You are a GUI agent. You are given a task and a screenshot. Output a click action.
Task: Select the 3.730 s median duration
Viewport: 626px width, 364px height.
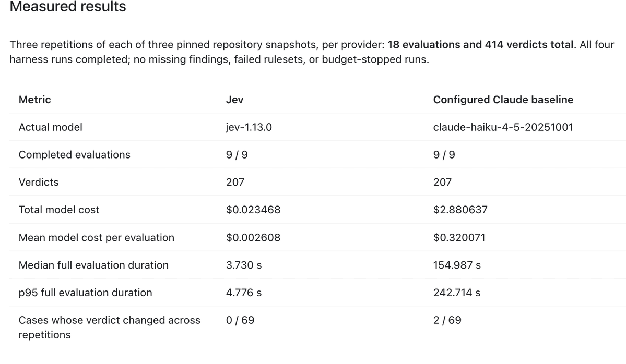point(243,265)
